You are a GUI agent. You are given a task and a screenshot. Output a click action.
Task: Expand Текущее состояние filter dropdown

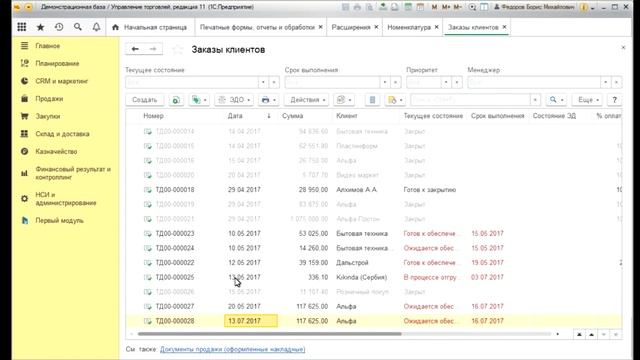pyautogui.click(x=263, y=82)
